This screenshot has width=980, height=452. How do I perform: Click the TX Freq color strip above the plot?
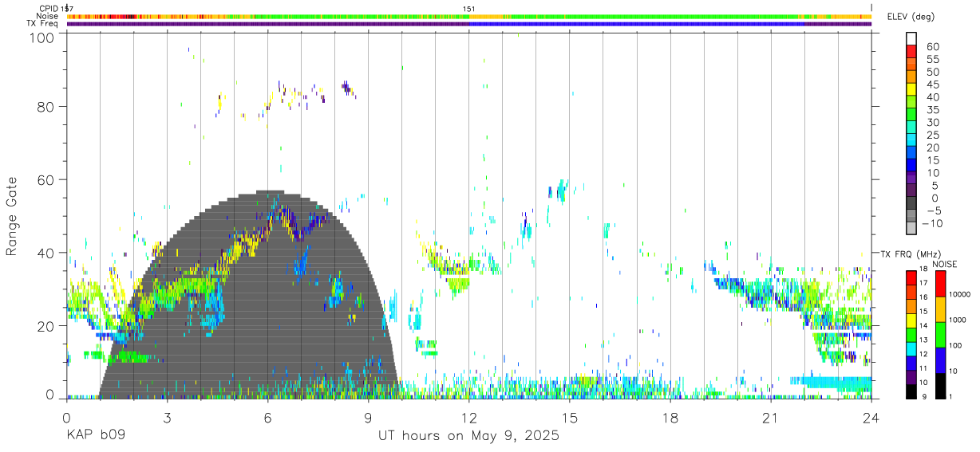[469, 24]
